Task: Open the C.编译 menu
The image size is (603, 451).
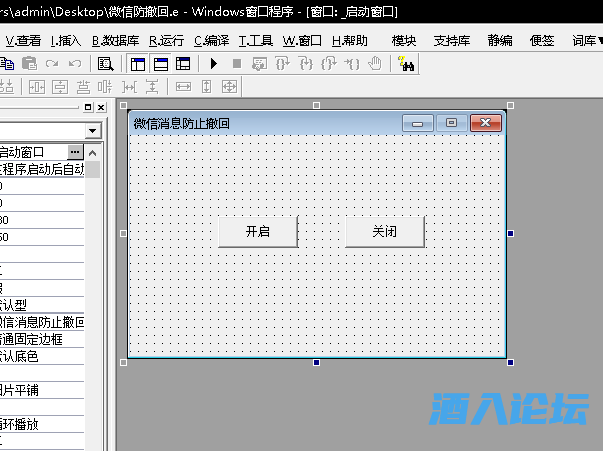Action: coord(211,40)
